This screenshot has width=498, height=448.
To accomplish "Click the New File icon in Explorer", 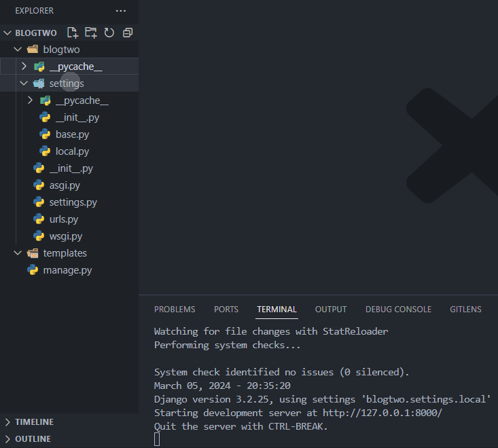I will pyautogui.click(x=73, y=33).
